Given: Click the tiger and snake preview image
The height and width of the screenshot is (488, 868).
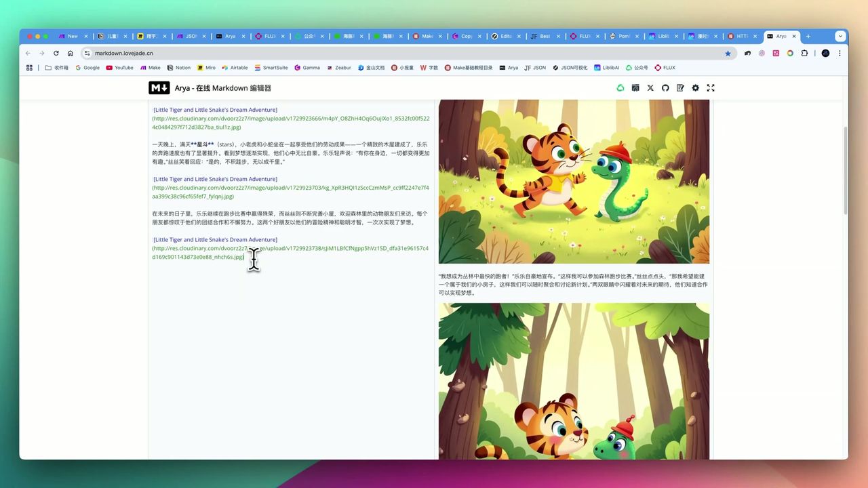Looking at the screenshot, I should click(x=574, y=182).
